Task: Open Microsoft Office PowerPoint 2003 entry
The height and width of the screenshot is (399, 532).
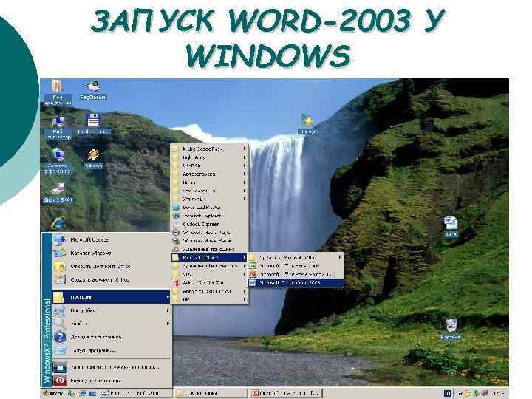Action: click(x=296, y=274)
